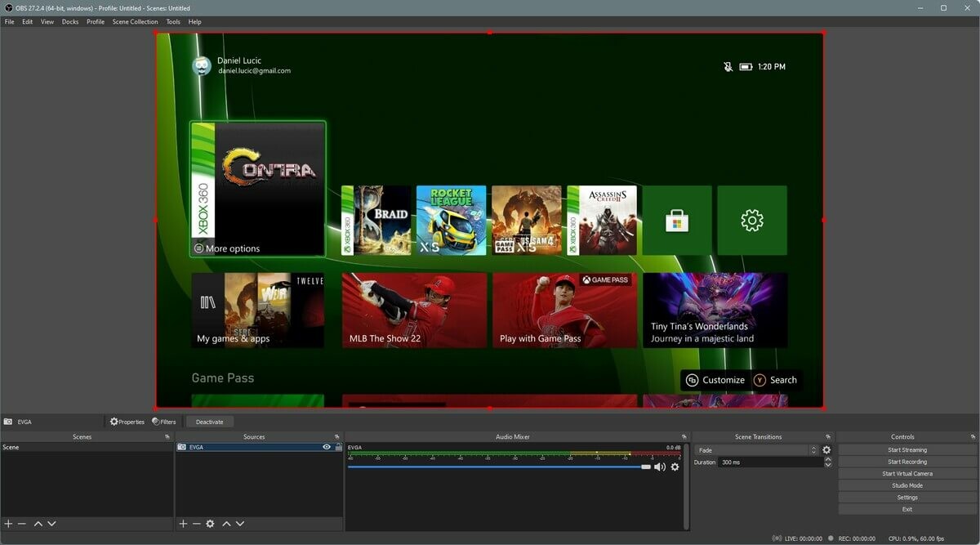This screenshot has height=545, width=980.
Task: Click the Start Recording button
Action: [907, 462]
